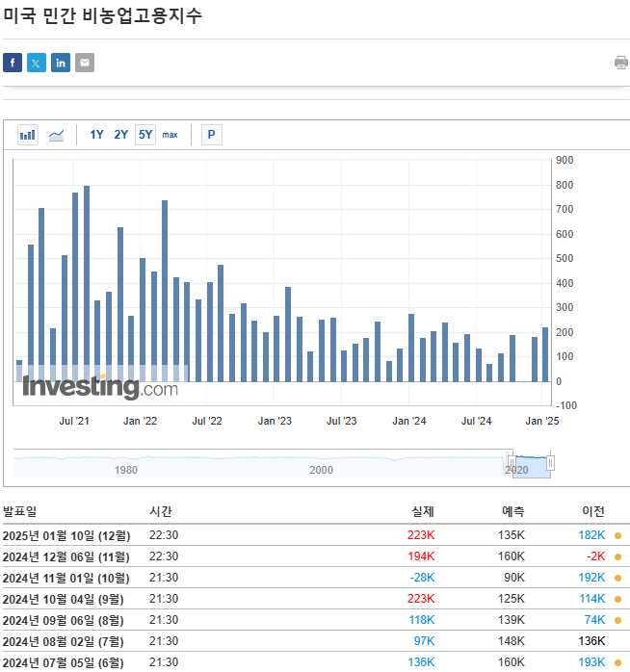The image size is (630, 672).
Task: Click the tallest bar near 800
Action: (87, 283)
